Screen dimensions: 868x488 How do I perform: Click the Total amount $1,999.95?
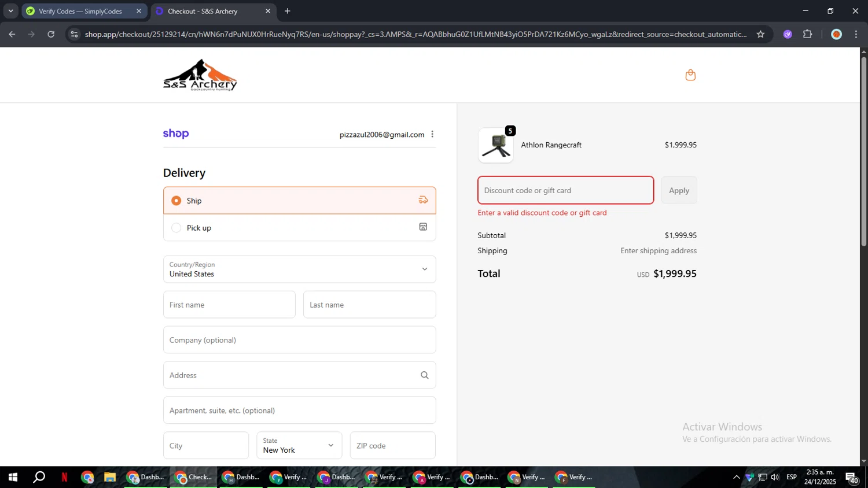(675, 273)
